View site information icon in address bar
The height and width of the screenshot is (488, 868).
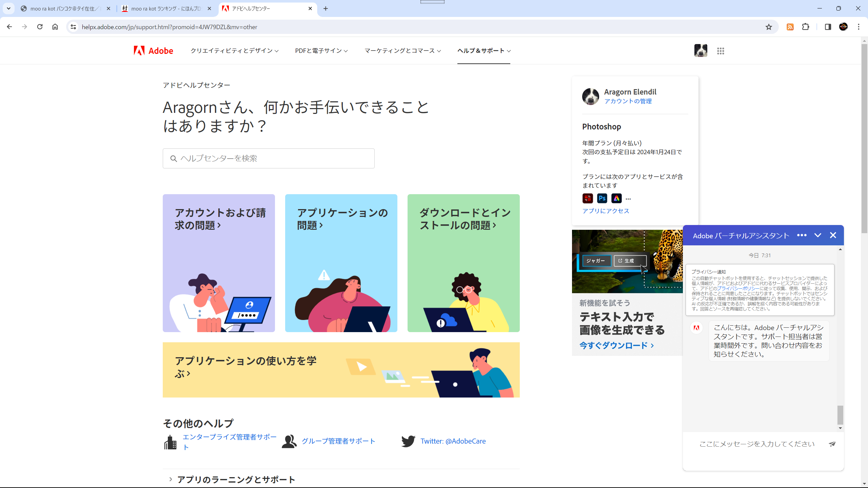[73, 27]
